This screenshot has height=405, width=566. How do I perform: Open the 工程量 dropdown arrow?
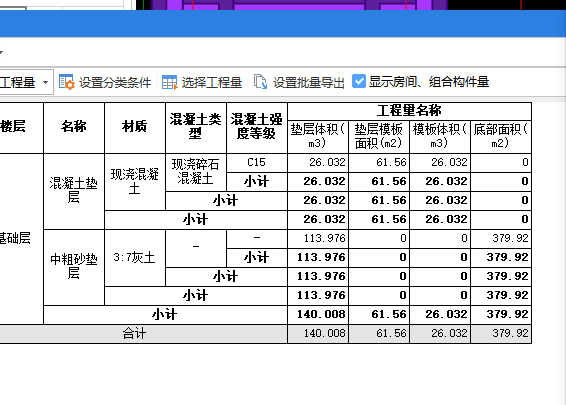pyautogui.click(x=45, y=82)
